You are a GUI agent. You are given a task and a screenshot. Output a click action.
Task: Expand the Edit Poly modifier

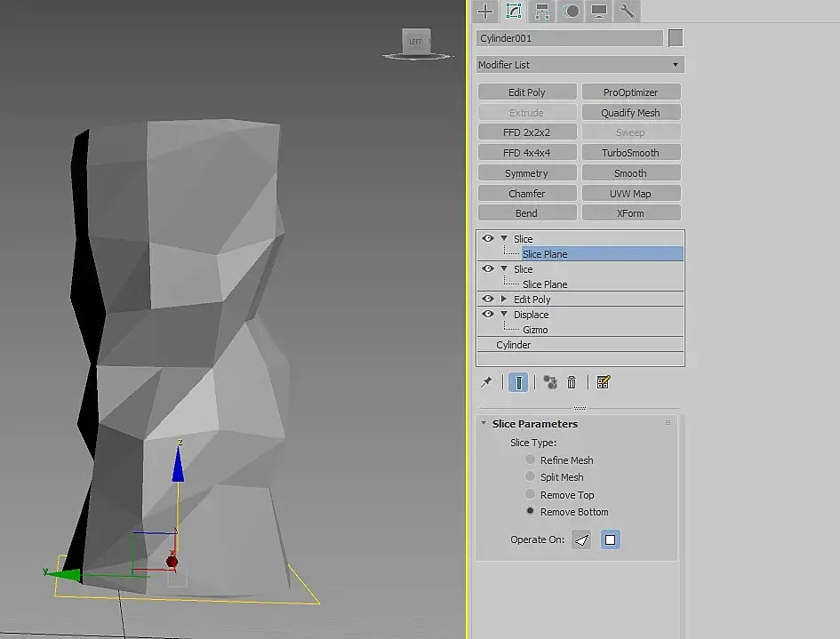click(x=504, y=300)
